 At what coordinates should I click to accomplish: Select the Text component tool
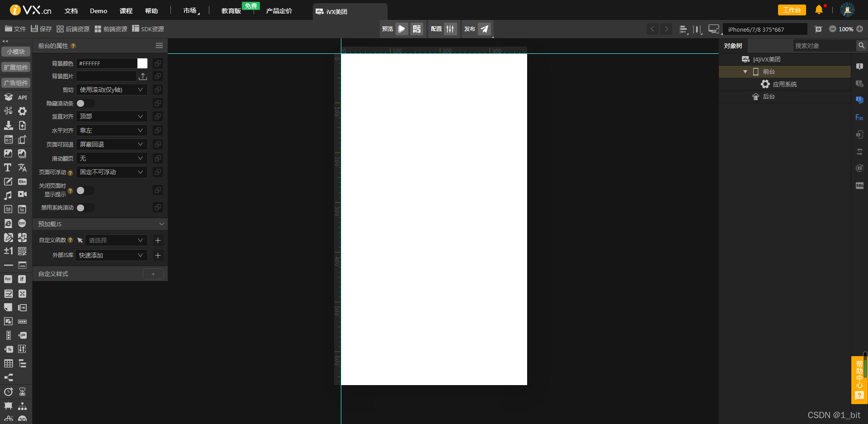tap(7, 167)
